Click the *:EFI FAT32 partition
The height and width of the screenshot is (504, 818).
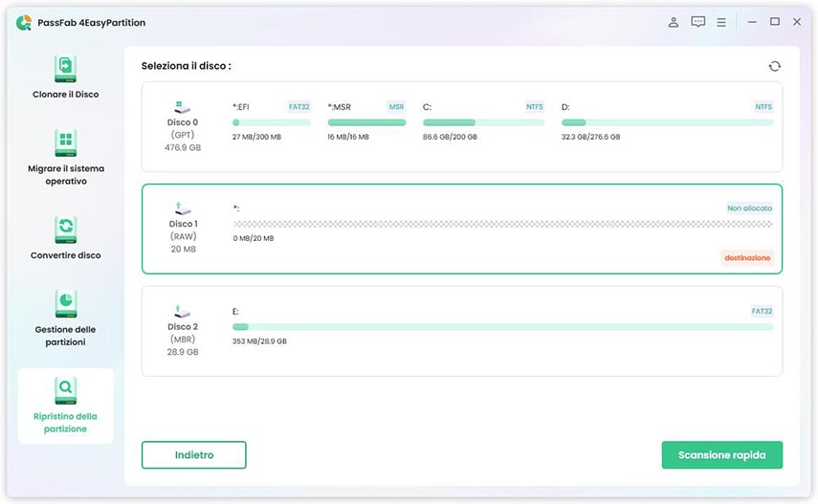[x=271, y=122]
